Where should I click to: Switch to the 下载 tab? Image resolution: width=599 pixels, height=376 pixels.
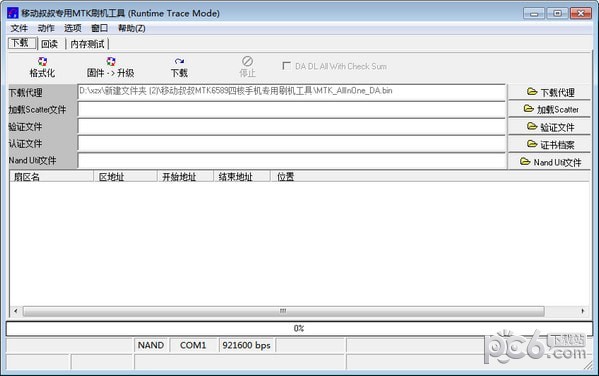[x=22, y=43]
